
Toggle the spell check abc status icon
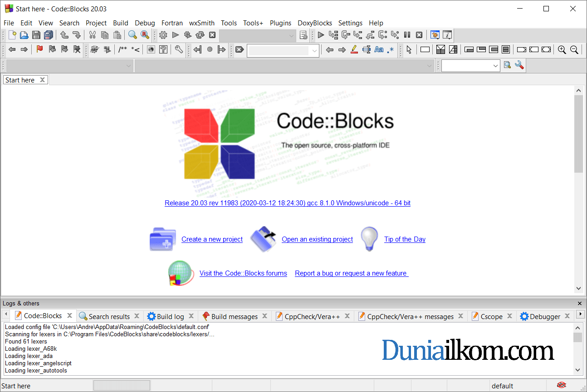[562, 386]
